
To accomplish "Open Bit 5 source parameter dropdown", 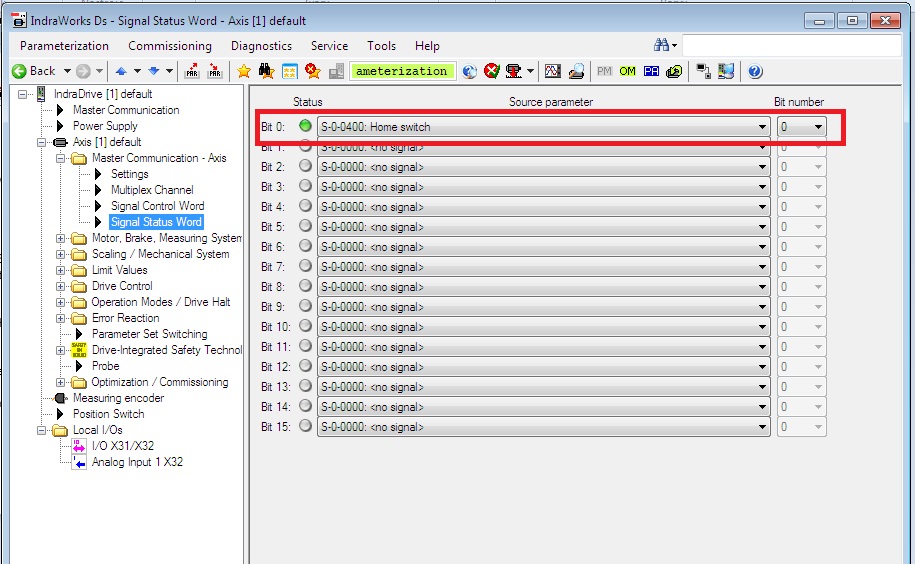I will 763,227.
